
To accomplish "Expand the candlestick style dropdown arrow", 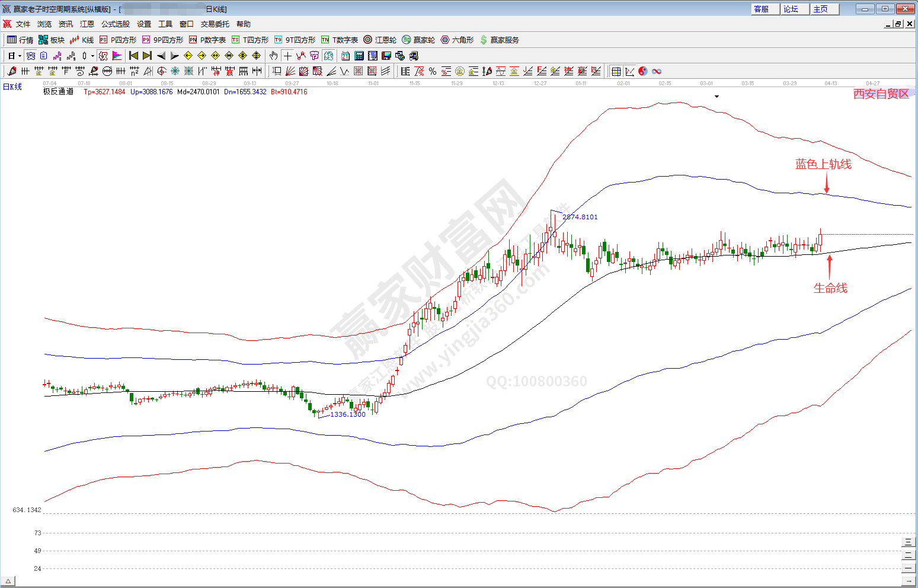I will tap(92, 56).
